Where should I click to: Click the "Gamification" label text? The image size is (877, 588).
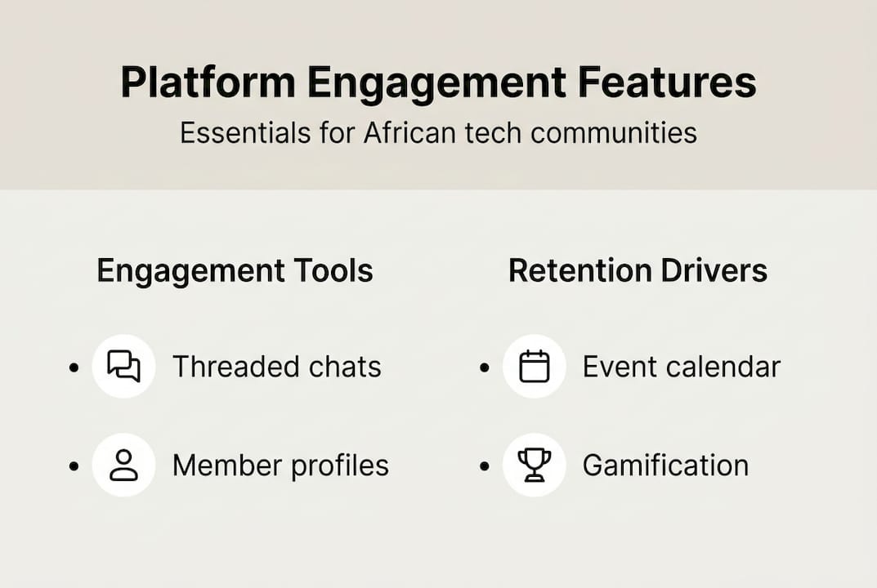point(665,465)
